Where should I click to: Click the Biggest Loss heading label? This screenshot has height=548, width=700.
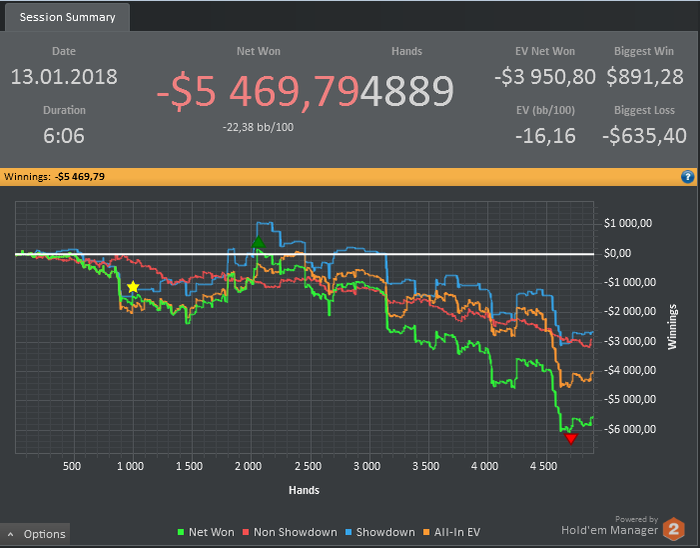[644, 110]
